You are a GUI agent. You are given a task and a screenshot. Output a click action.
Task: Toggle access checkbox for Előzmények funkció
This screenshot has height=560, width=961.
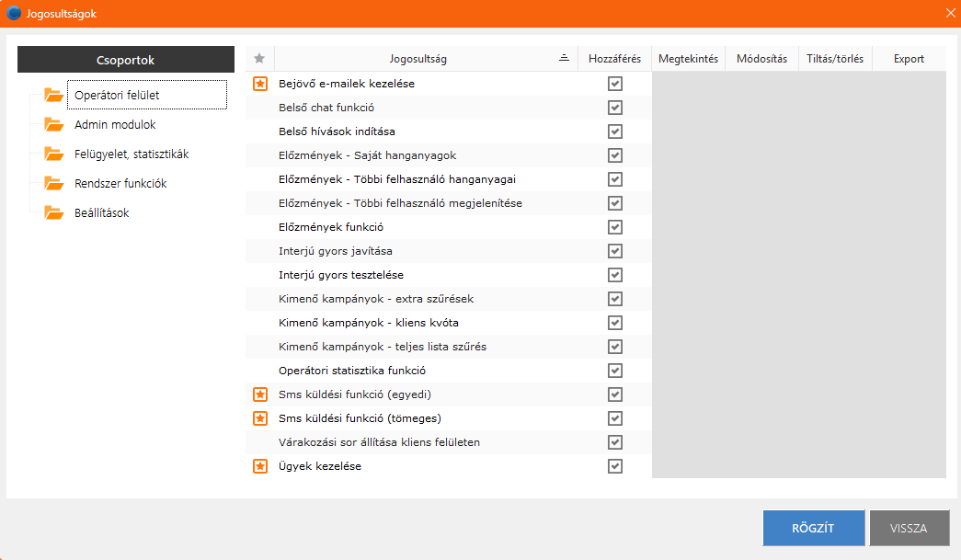[x=614, y=227]
